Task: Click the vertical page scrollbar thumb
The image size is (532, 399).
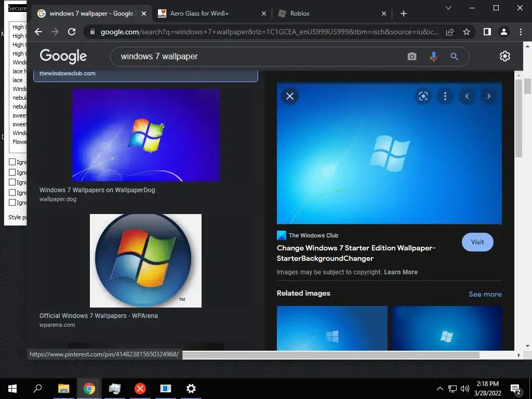Action: (527, 86)
